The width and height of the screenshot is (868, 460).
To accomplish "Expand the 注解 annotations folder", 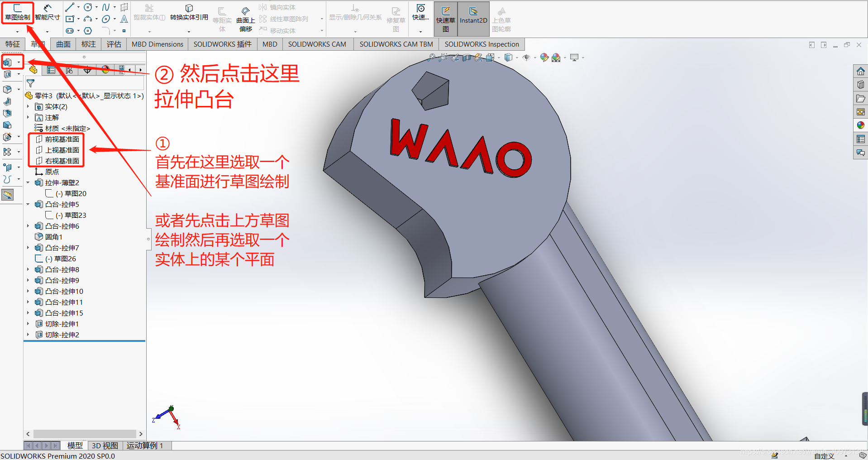I will pos(28,117).
